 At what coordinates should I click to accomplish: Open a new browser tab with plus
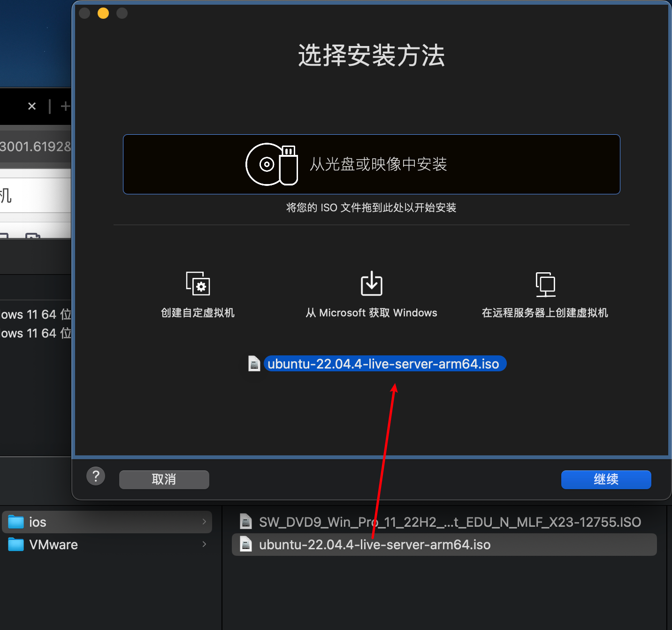coord(66,106)
